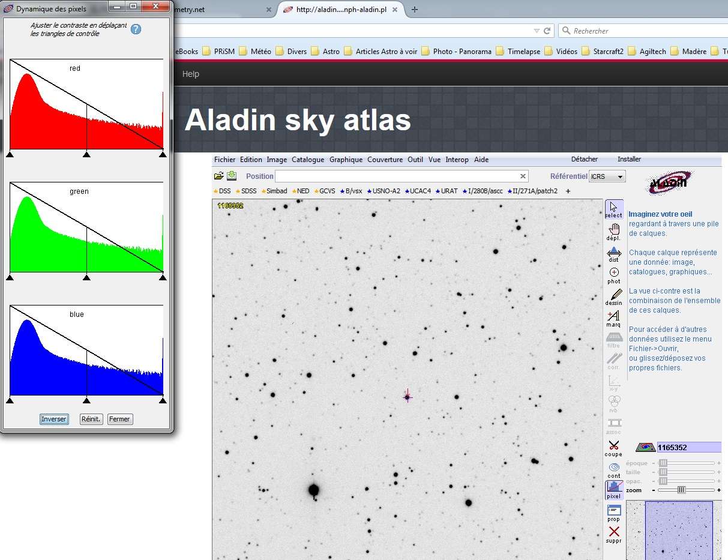Select the 'select' arrow tool

coord(613,208)
